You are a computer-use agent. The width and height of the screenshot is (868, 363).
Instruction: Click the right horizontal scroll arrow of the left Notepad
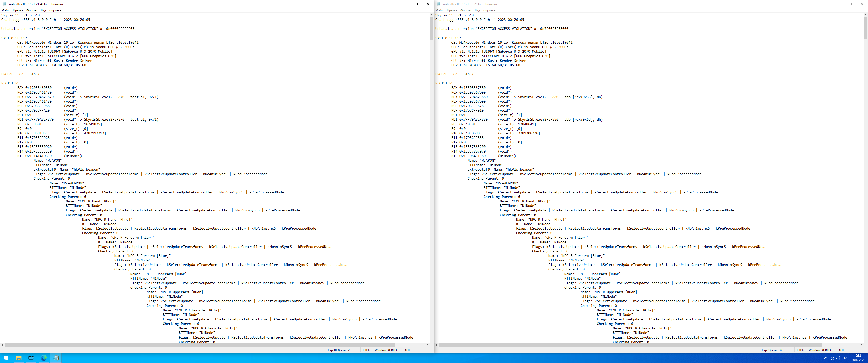coord(427,345)
